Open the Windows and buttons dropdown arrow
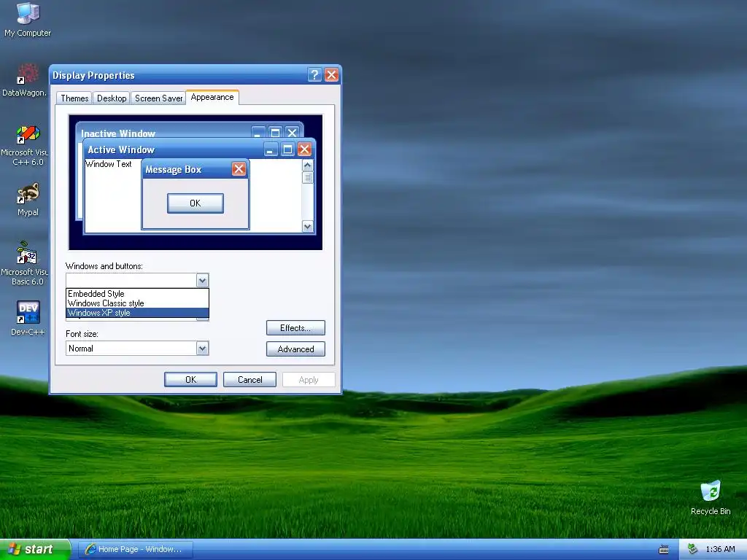The height and width of the screenshot is (560, 747). [202, 281]
